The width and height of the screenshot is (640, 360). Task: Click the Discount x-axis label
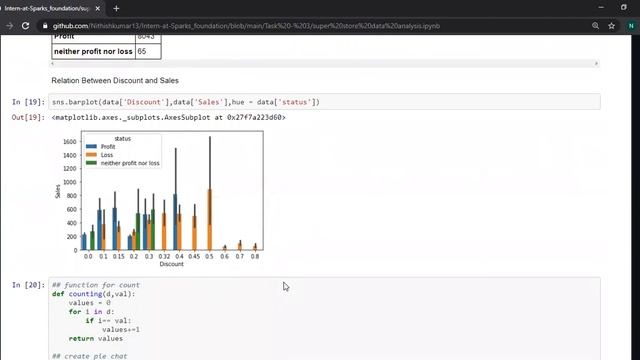pyautogui.click(x=171, y=264)
